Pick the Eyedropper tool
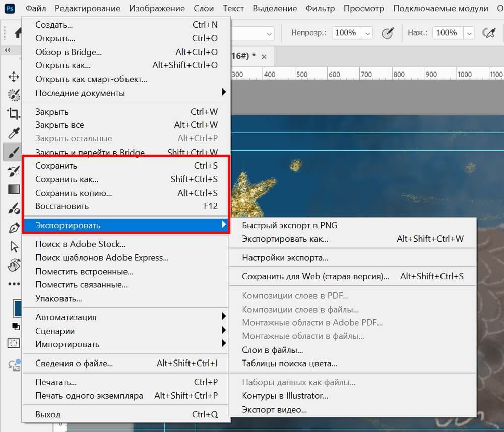 pyautogui.click(x=14, y=133)
